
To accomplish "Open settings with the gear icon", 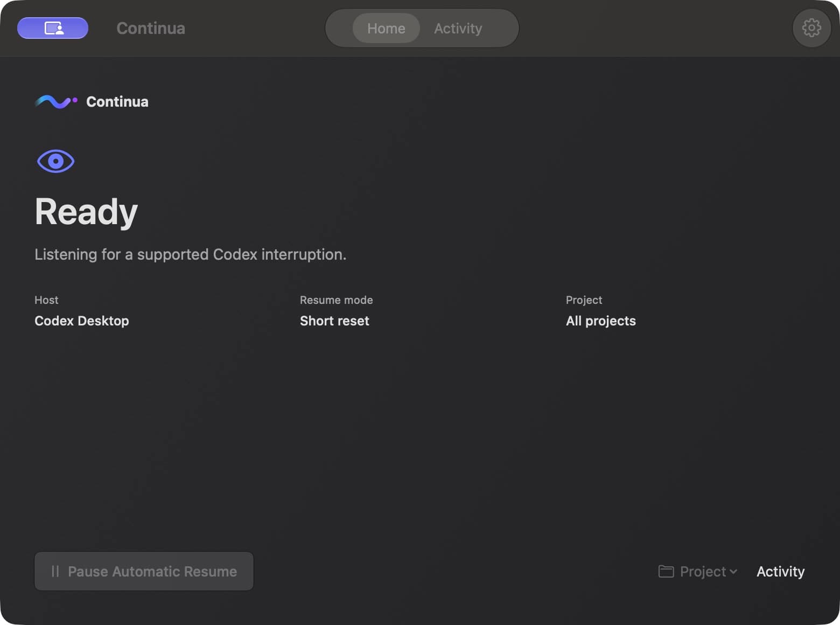I will pos(811,28).
